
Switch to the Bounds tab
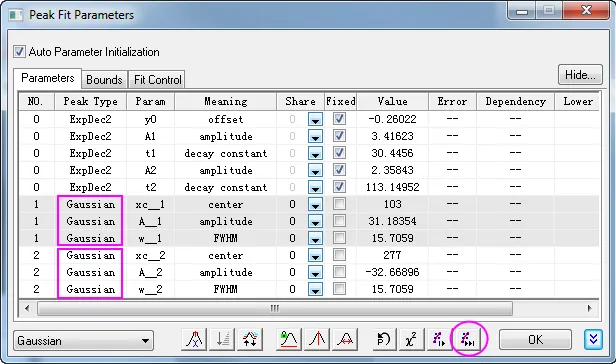tap(104, 80)
